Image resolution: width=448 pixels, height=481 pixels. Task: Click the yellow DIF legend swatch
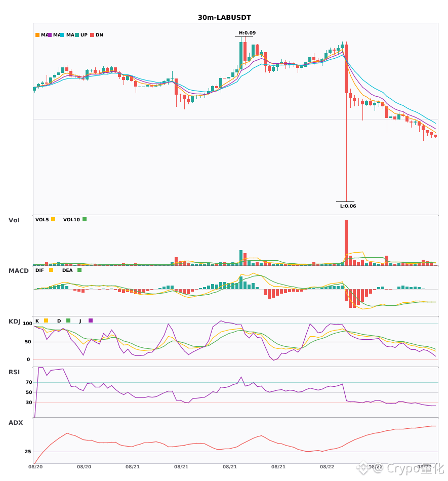[x=51, y=270]
